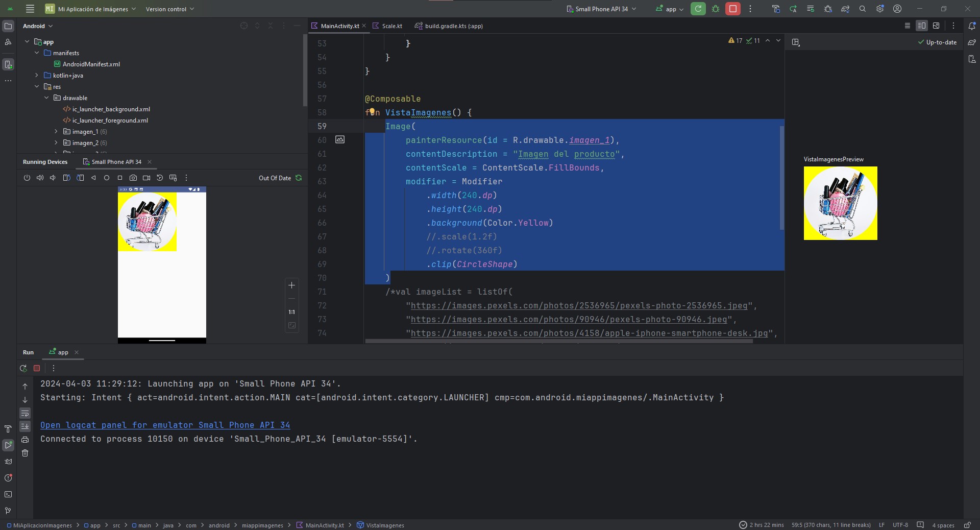Toggle soft-wrap in Run console

[25, 413]
